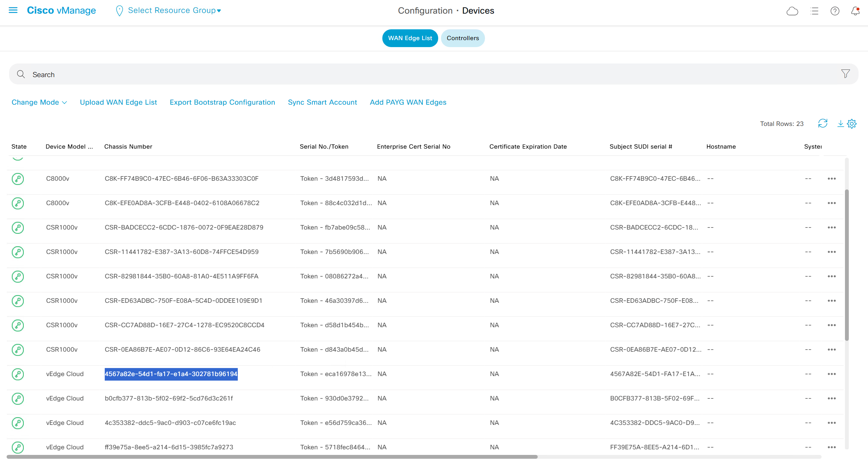
Task: Open the hamburger navigation menu
Action: 13,10
